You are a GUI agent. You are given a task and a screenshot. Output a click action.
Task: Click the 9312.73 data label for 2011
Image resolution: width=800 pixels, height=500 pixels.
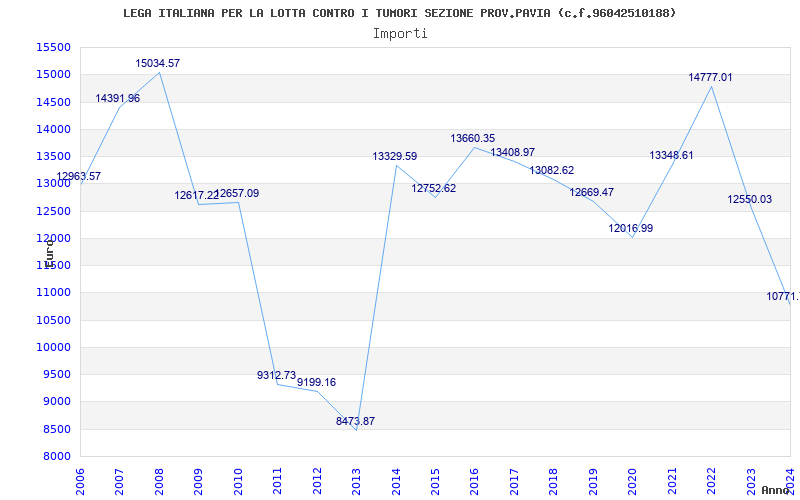[276, 375]
